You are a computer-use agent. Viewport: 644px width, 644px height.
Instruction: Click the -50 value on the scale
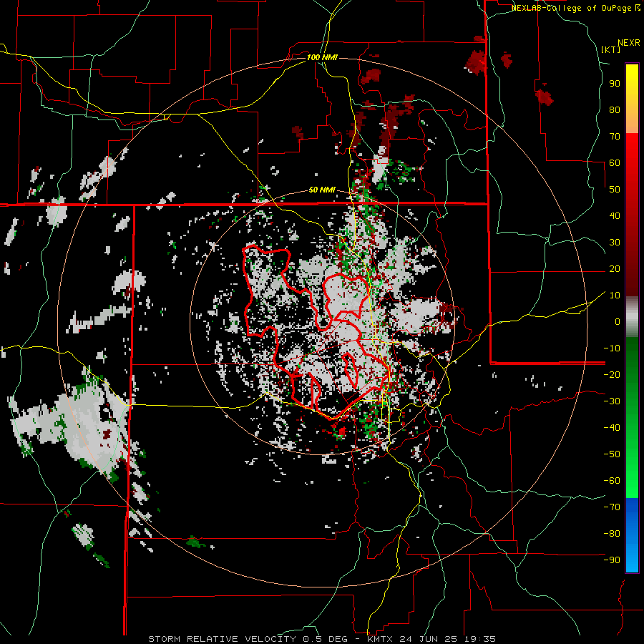tap(612, 454)
